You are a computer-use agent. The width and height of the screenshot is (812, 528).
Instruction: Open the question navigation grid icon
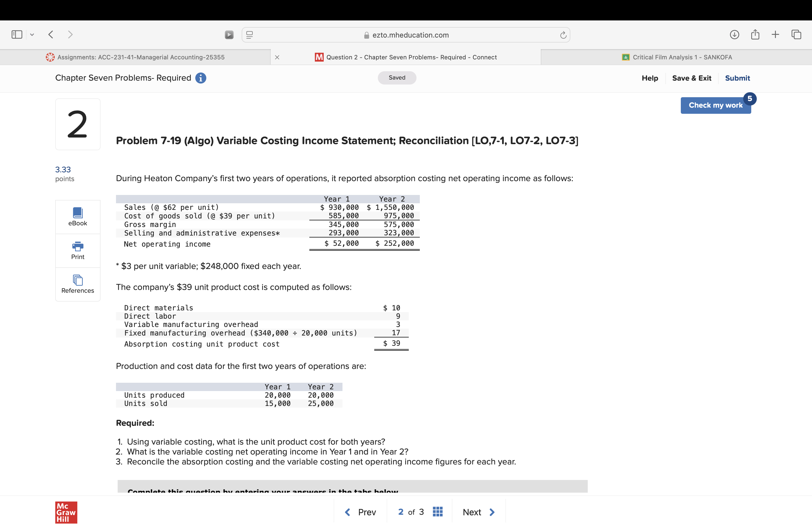tap(438, 512)
